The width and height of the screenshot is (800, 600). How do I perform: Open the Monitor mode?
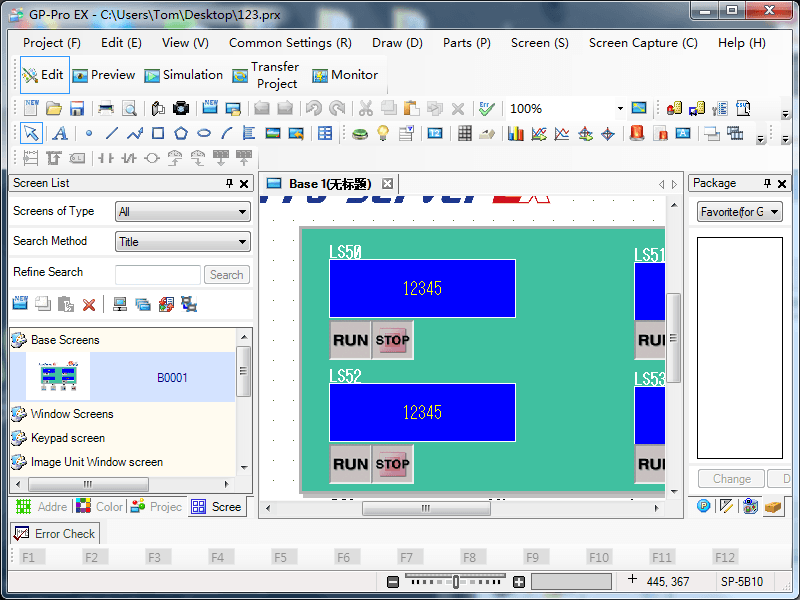tap(345, 75)
